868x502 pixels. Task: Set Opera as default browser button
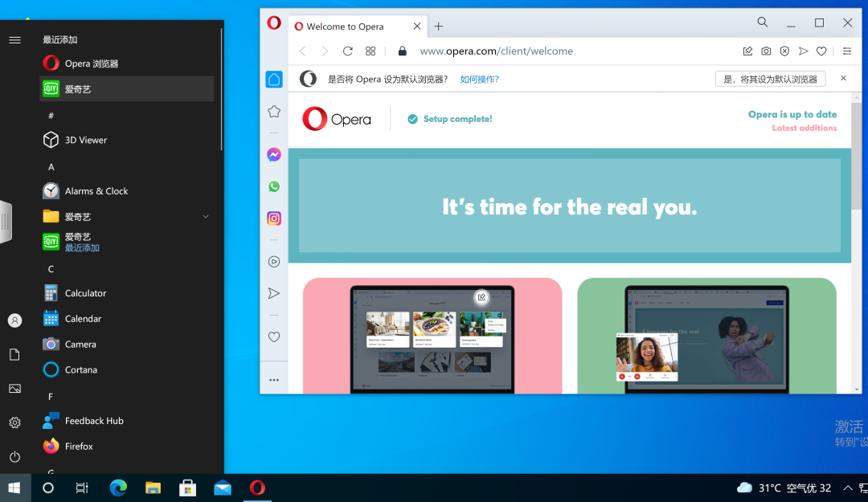point(770,80)
